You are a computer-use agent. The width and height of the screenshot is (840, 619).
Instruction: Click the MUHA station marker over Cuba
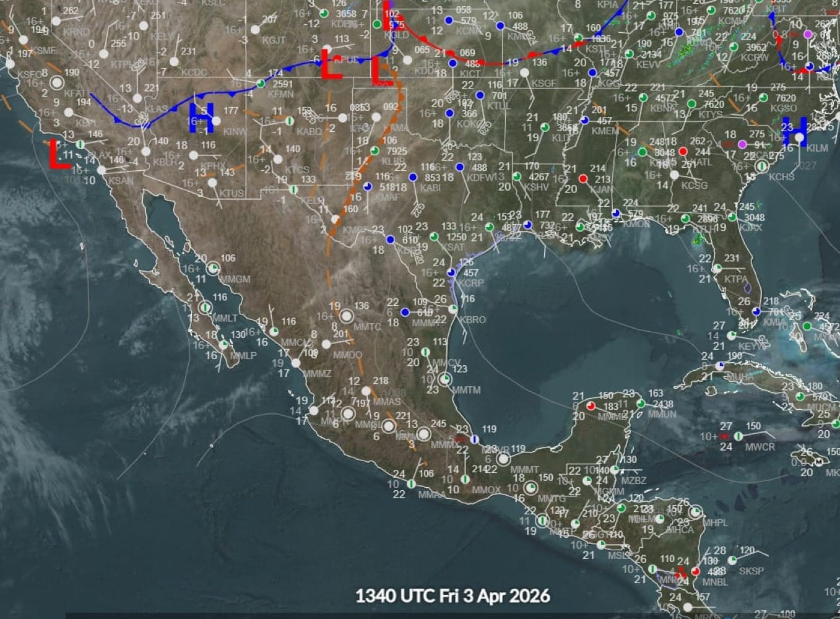[x=720, y=366]
